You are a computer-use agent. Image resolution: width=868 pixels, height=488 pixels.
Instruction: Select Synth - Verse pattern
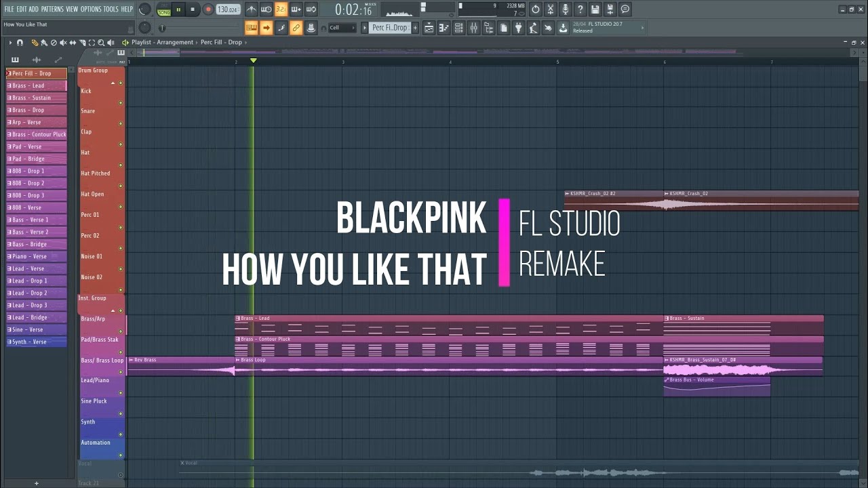coord(36,342)
